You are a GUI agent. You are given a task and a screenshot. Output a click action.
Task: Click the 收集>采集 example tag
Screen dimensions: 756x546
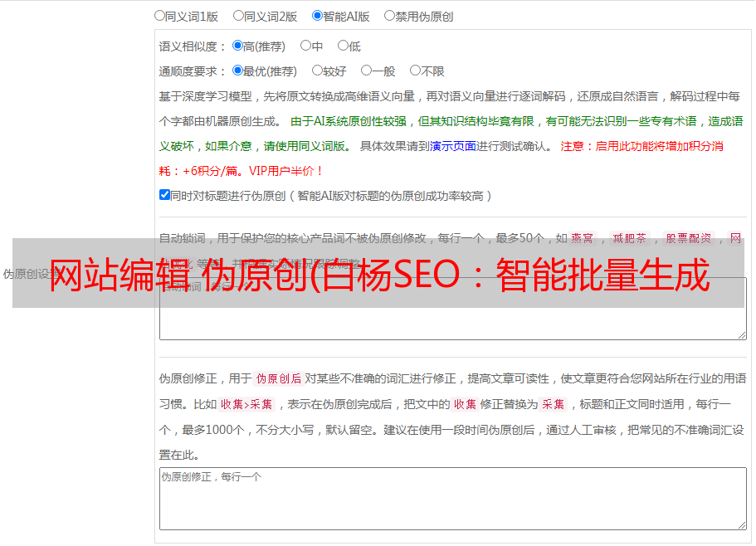tap(246, 404)
